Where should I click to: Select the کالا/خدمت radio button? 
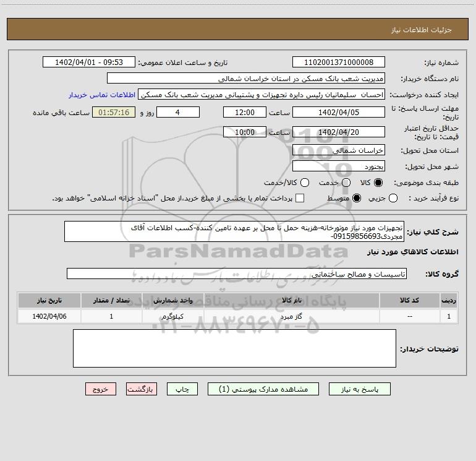click(x=305, y=183)
